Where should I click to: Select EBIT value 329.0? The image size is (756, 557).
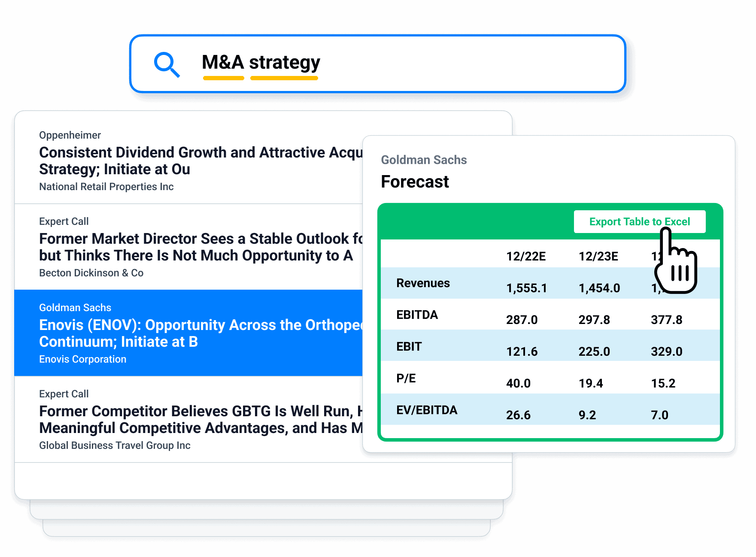coord(667,351)
